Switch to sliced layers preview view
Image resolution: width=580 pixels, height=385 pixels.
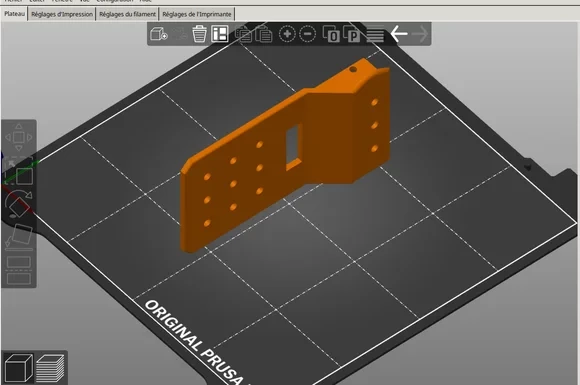(50, 368)
